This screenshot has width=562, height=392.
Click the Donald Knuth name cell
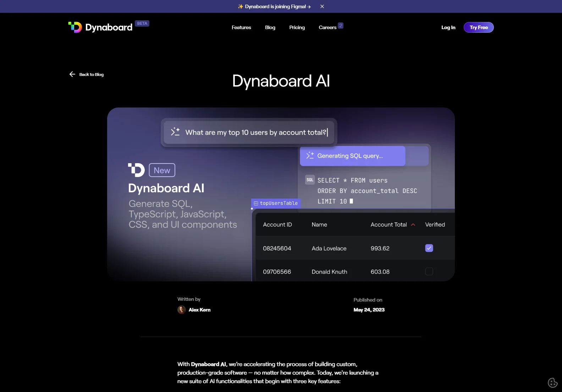[329, 272]
